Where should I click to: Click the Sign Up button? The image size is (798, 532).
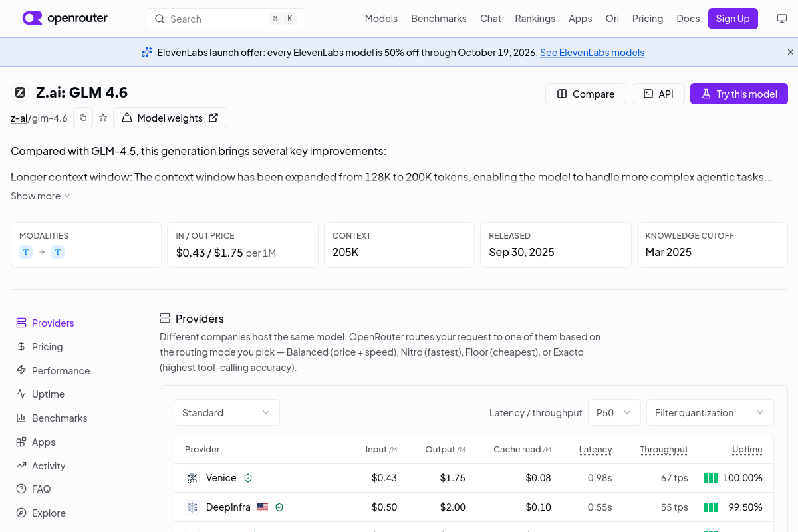click(733, 19)
